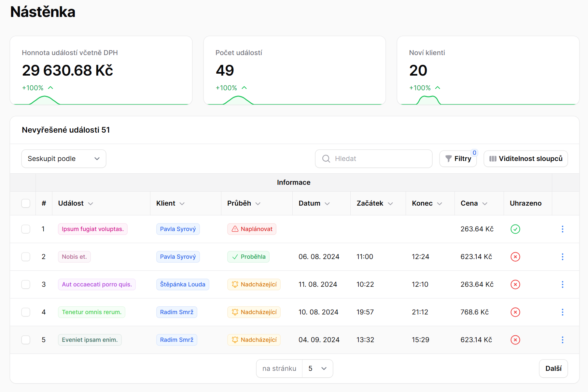The height and width of the screenshot is (392, 588).
Task: Click red unpaid icon for Aut occaecati row
Action: [x=515, y=284]
